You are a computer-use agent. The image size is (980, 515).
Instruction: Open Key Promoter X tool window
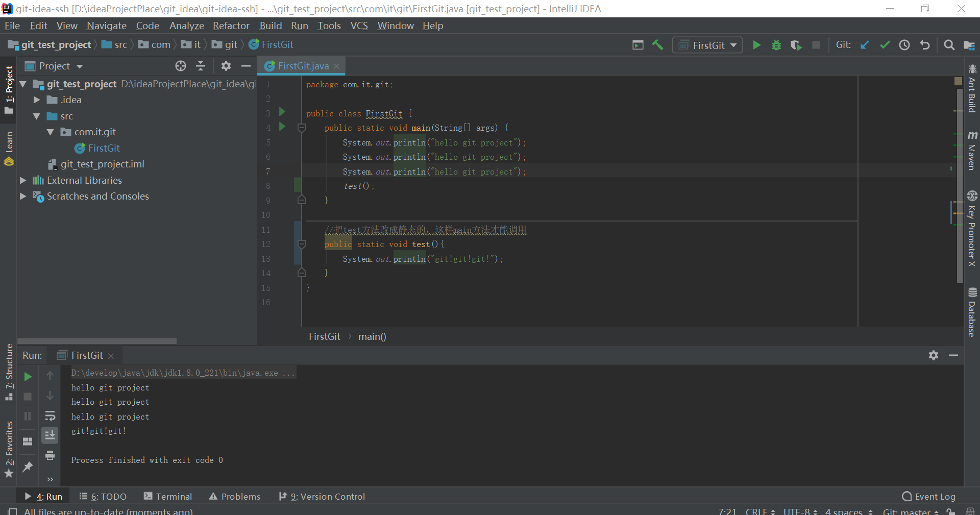pos(972,229)
